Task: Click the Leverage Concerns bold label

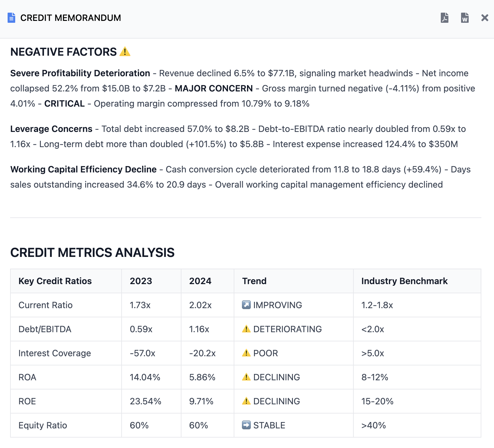Action: coord(51,129)
